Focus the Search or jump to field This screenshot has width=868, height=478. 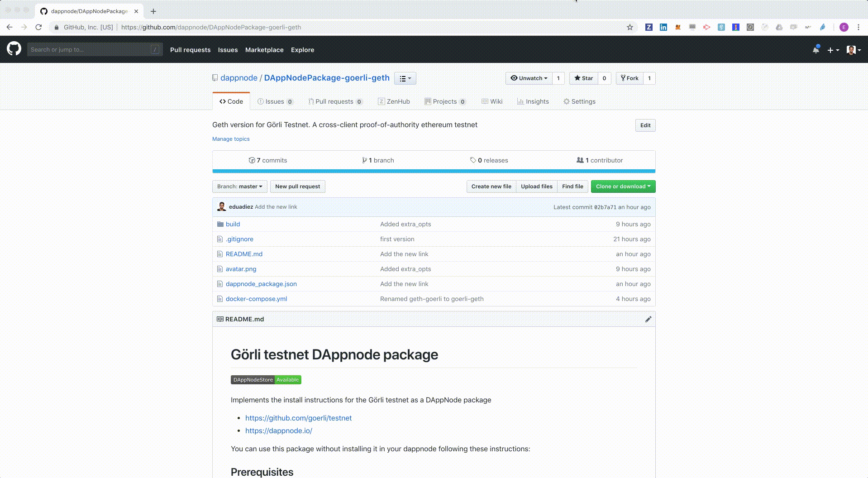pyautogui.click(x=95, y=49)
